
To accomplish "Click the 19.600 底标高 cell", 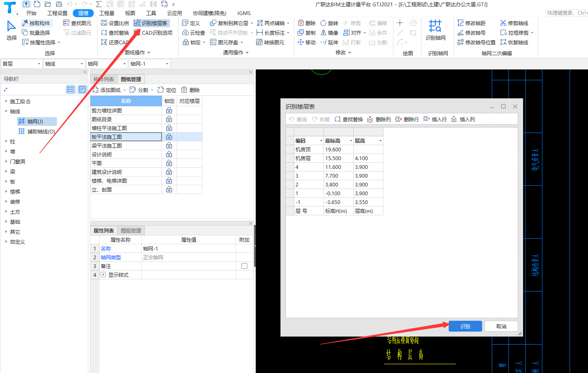I will [x=338, y=149].
